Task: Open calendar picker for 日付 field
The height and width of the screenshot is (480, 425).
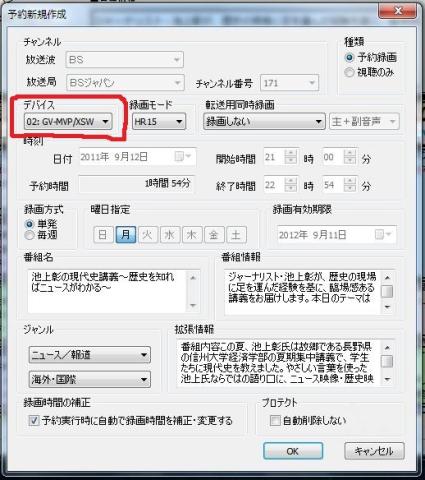Action: click(183, 157)
